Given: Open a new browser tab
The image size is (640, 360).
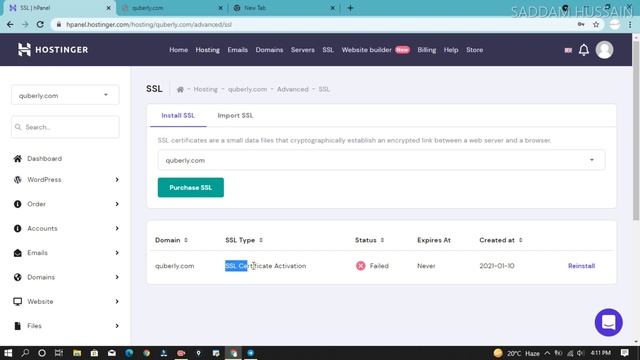Looking at the screenshot, I should (x=350, y=8).
